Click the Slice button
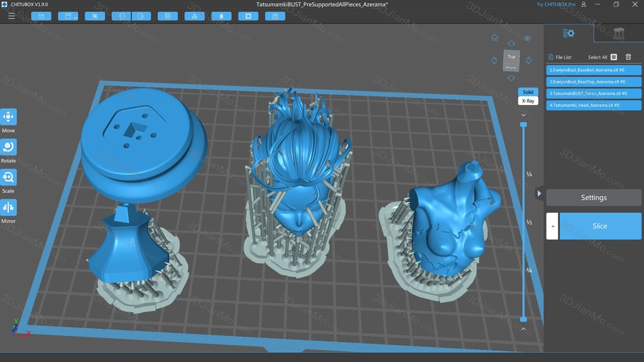Image resolution: width=644 pixels, height=362 pixels. point(600,226)
